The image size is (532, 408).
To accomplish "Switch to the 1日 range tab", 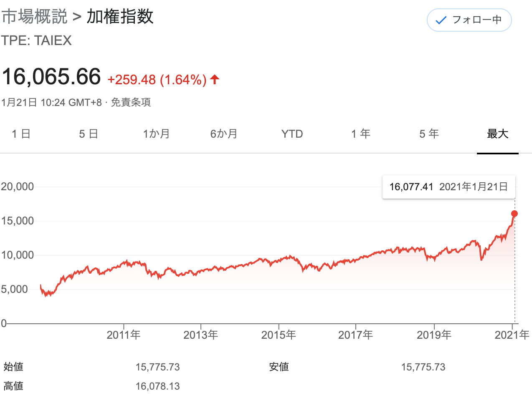I will (x=21, y=134).
